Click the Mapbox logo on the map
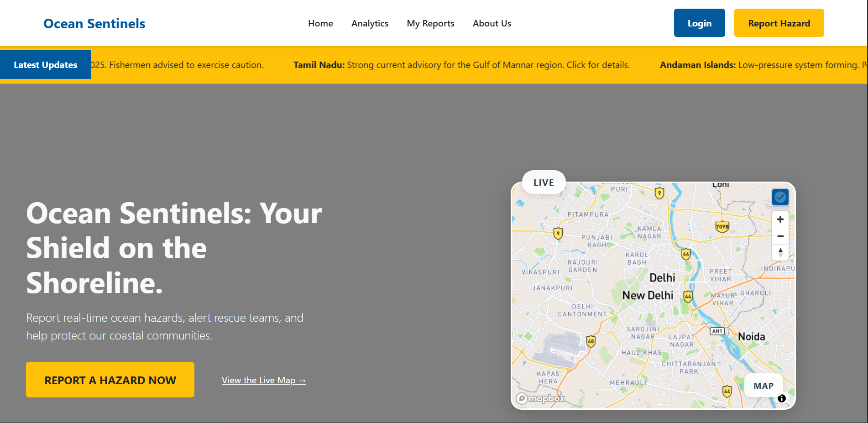Screen dimensions: 868x423 (540, 398)
